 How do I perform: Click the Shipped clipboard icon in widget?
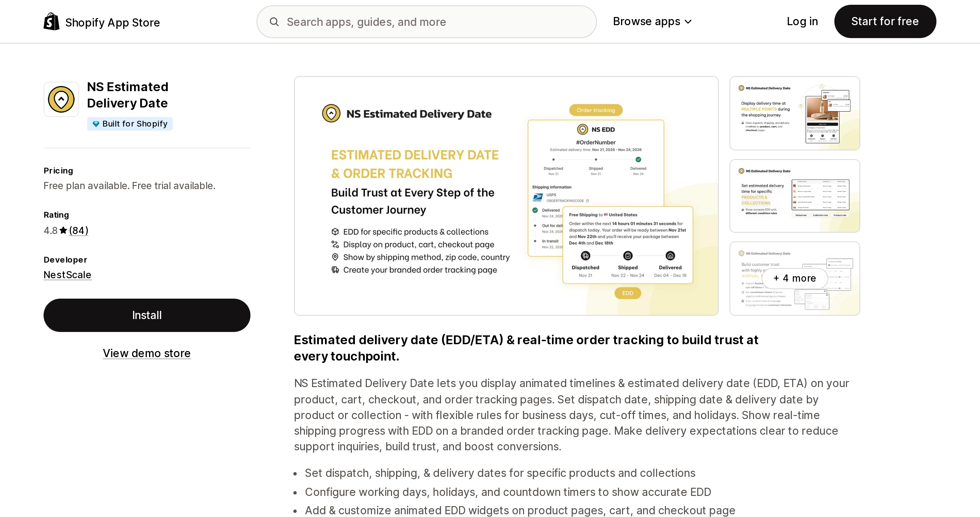coord(628,255)
